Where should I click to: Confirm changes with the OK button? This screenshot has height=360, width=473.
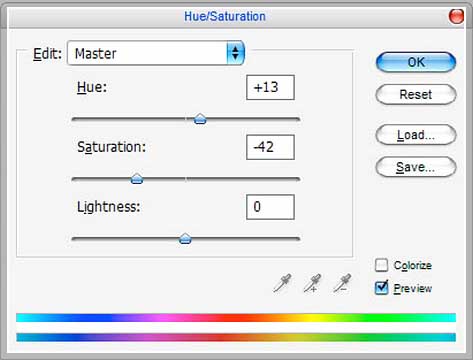point(416,62)
